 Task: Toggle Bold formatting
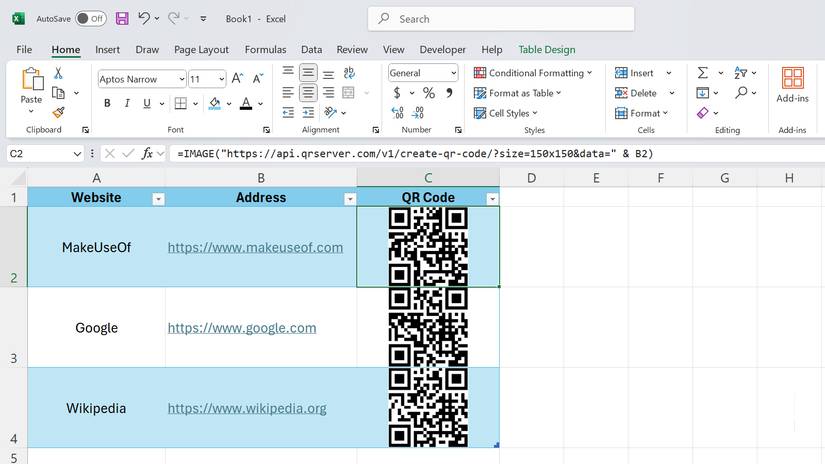(x=107, y=103)
